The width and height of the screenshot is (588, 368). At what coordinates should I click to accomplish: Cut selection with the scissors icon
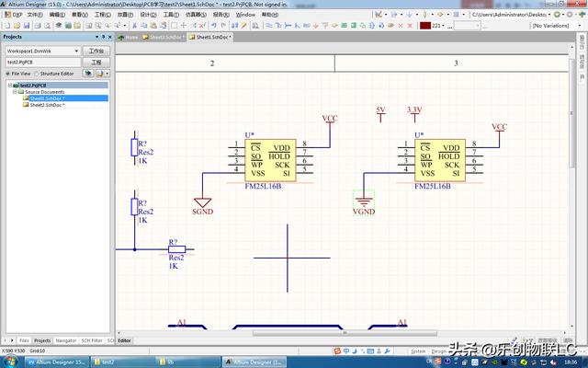coord(134,26)
